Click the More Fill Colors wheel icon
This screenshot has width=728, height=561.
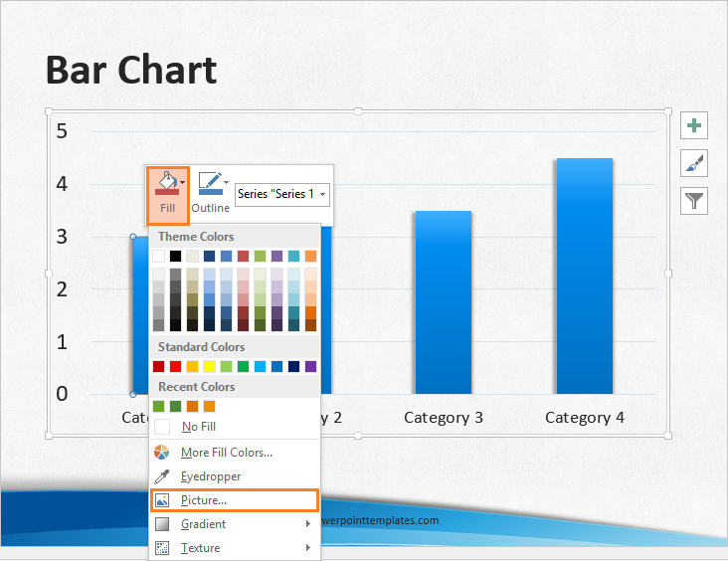point(161,453)
